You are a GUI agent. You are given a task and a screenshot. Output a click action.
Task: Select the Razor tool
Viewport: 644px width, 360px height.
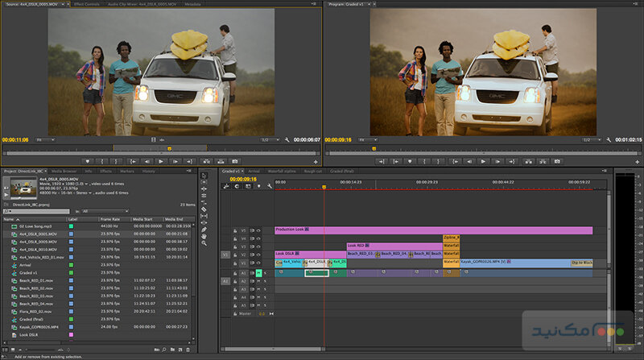(204, 209)
